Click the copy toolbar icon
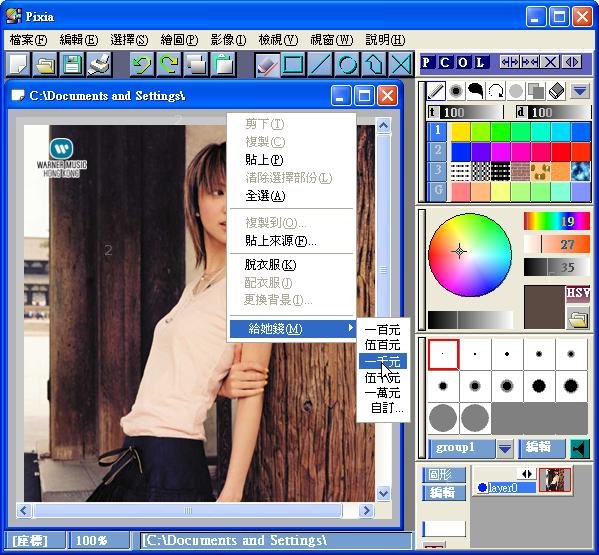This screenshot has height=555, width=599. tap(196, 64)
